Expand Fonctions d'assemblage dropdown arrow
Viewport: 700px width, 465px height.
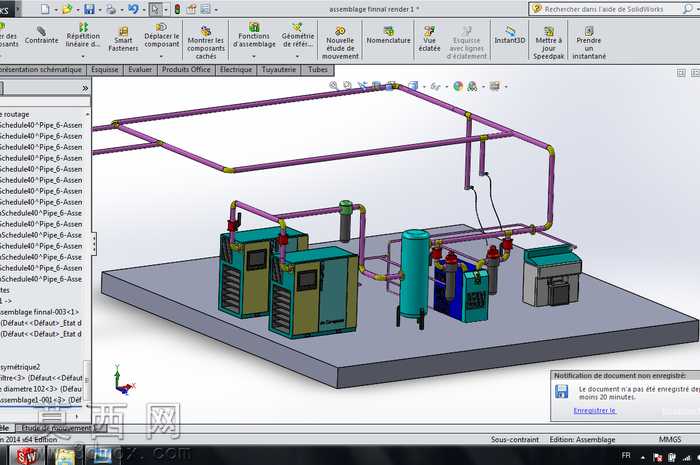[x=254, y=56]
